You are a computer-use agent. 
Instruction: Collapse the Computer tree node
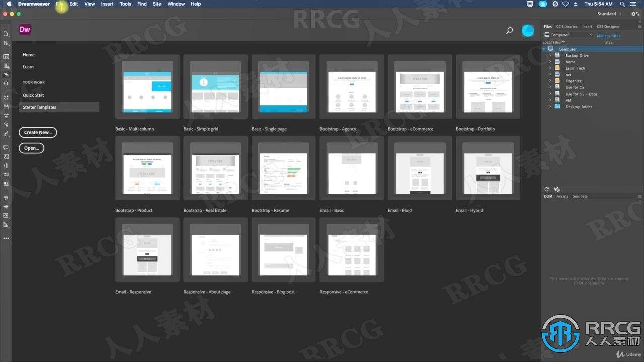544,49
